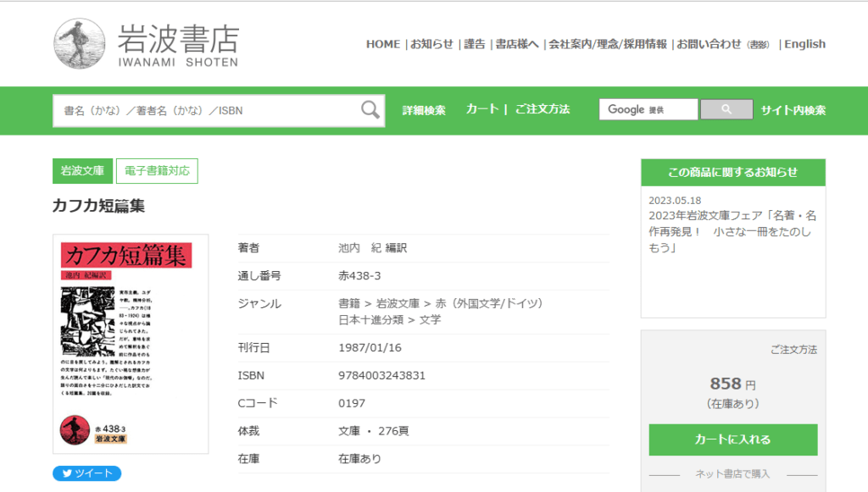Click the magnifying glass search icon
The image size is (868, 492).
[370, 110]
